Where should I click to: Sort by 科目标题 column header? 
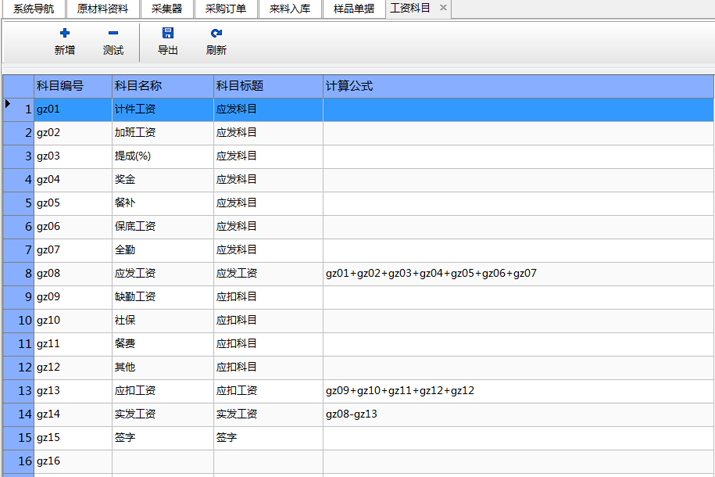click(x=268, y=86)
